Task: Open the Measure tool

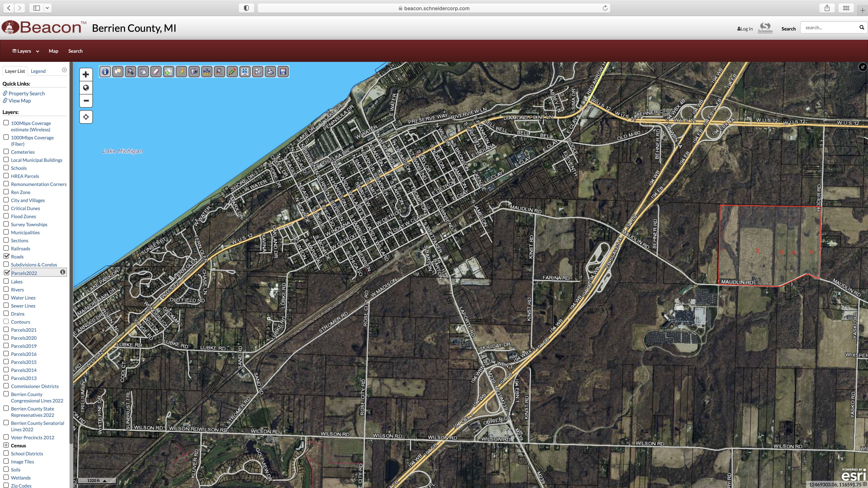Action: pyautogui.click(x=207, y=71)
